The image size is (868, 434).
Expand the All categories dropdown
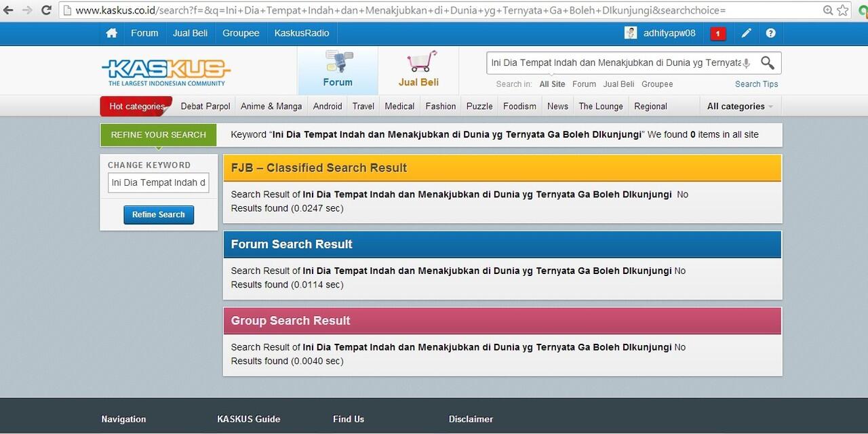click(x=741, y=106)
